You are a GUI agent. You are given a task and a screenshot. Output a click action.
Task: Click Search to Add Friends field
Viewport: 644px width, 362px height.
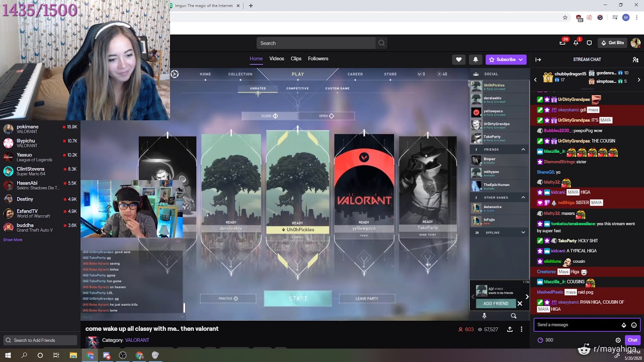click(39, 340)
